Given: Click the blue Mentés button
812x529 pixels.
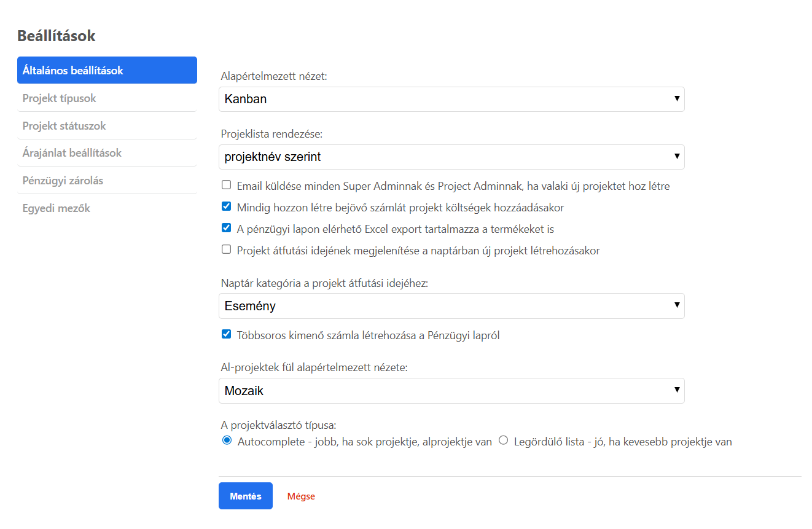Looking at the screenshot, I should coord(246,496).
